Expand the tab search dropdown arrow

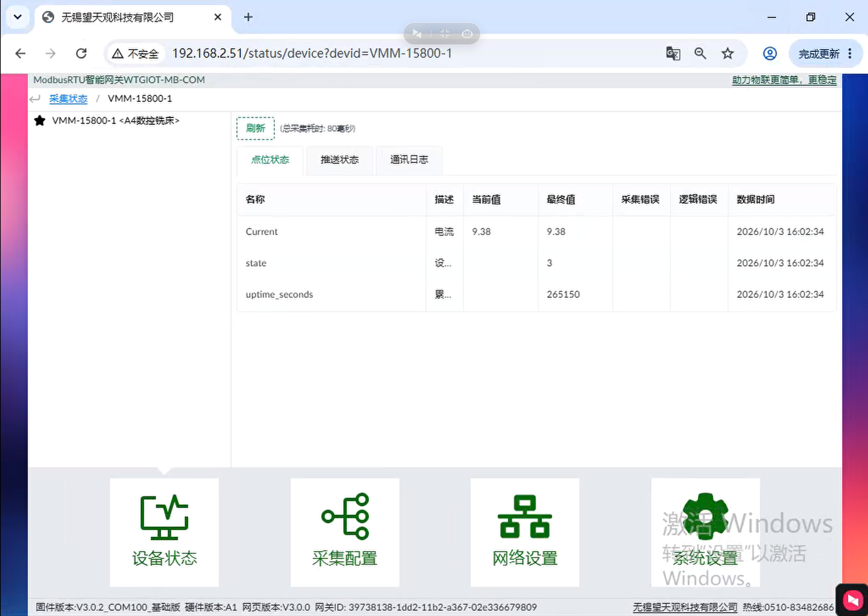[17, 17]
